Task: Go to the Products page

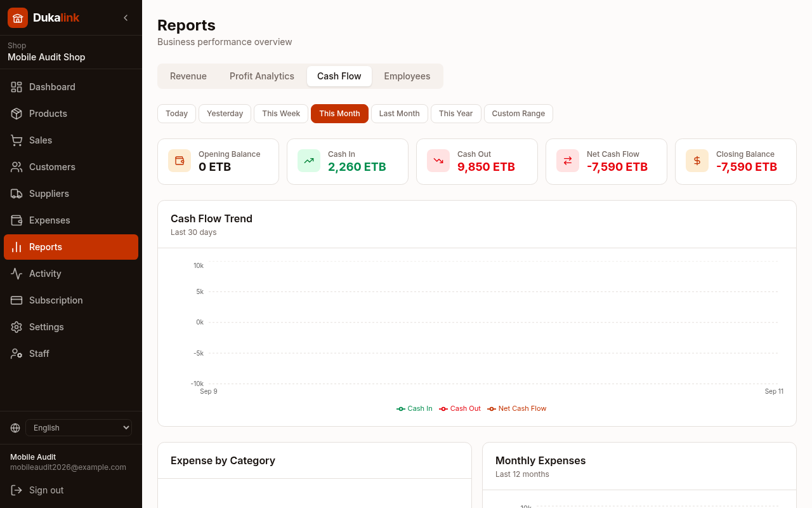Action: tap(71, 114)
